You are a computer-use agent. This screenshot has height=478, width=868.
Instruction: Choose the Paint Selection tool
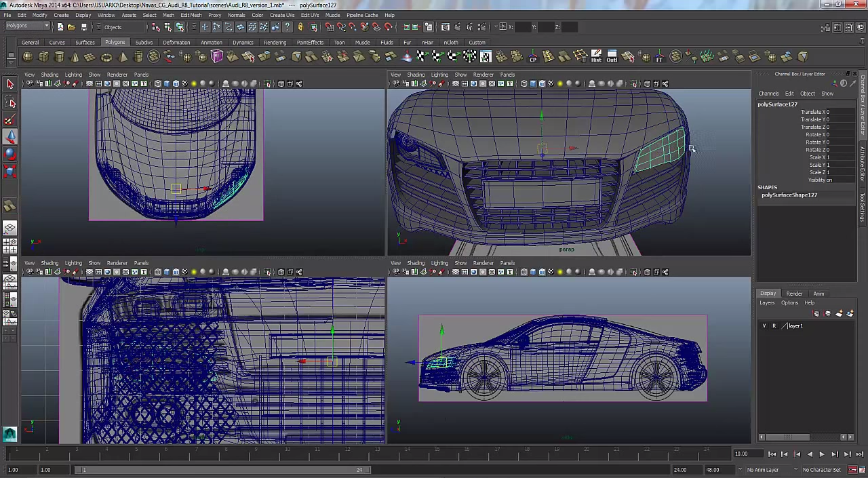point(10,121)
